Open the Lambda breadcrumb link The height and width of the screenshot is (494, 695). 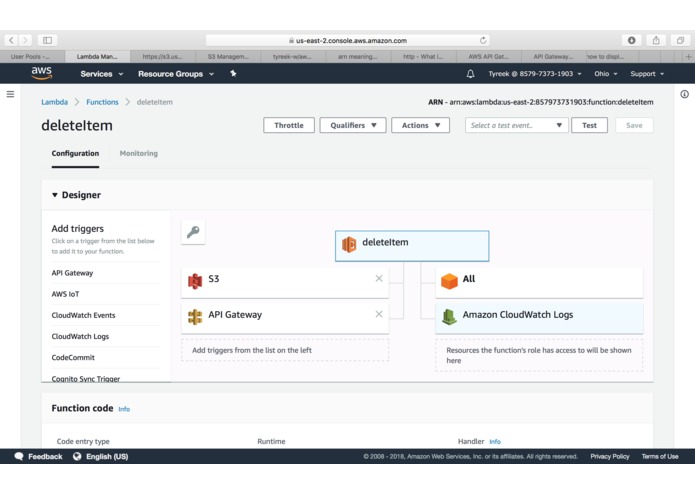(55, 102)
